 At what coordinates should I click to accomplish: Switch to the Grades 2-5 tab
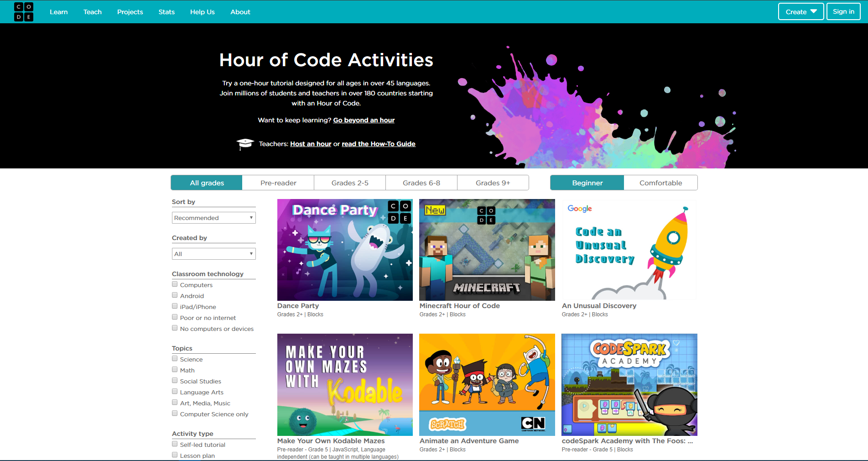pyautogui.click(x=350, y=183)
